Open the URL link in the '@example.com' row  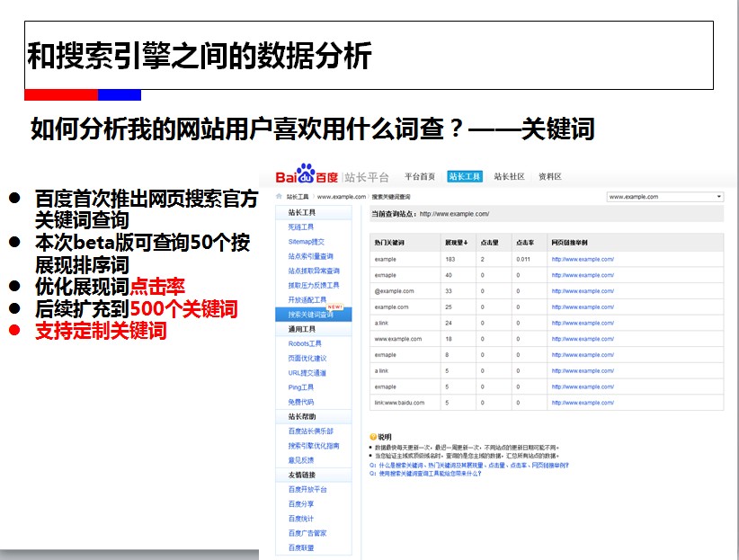583,291
